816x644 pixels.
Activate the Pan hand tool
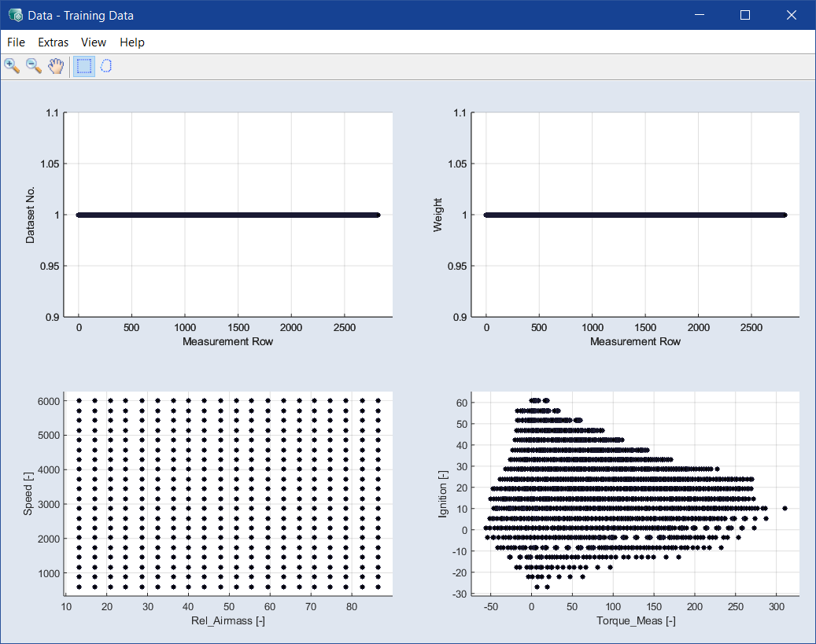click(x=55, y=66)
